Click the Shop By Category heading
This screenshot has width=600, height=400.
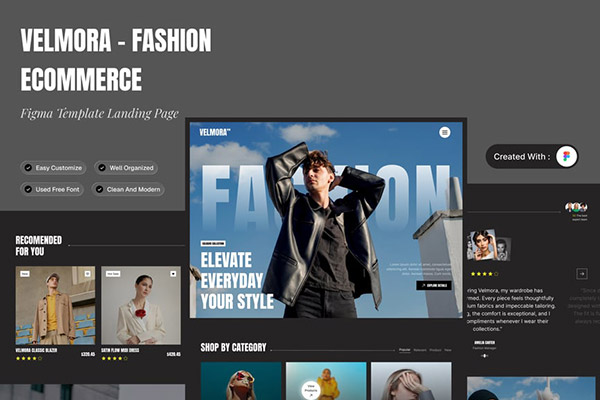coord(233,347)
